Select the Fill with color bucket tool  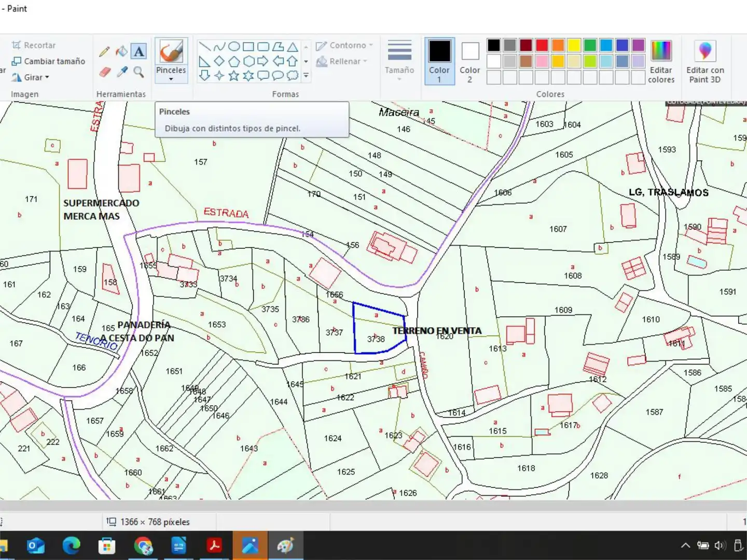coord(121,51)
